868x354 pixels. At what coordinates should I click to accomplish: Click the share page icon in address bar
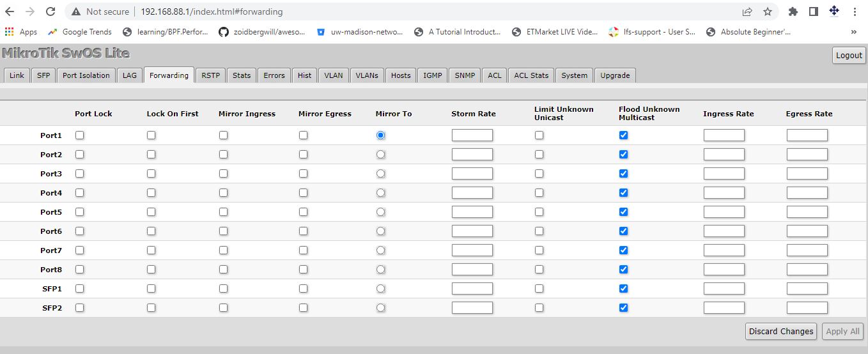[x=747, y=12]
